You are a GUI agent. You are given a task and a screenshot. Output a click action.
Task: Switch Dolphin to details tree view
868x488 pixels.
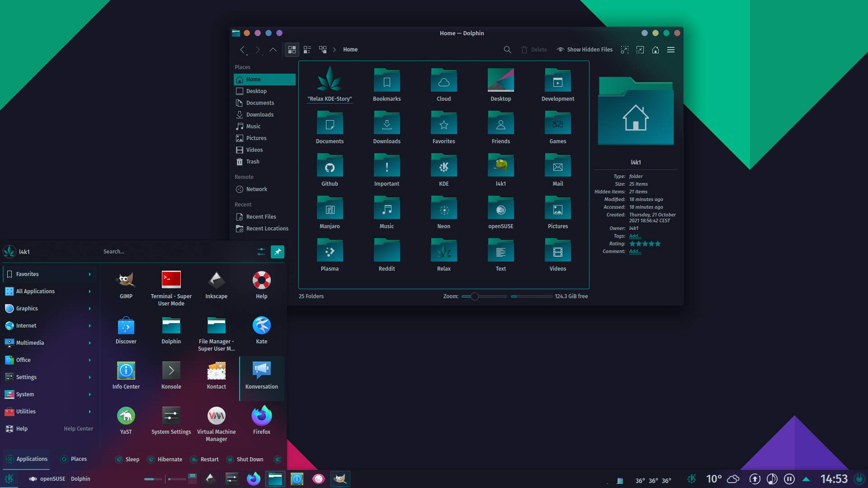click(323, 50)
